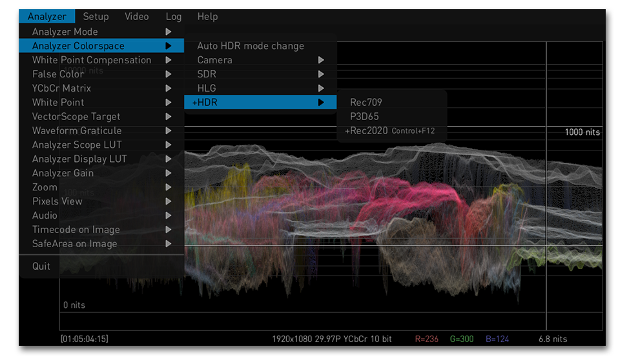620x364 pixels.
Task: Click the Zoom submenu arrow
Action: [169, 187]
